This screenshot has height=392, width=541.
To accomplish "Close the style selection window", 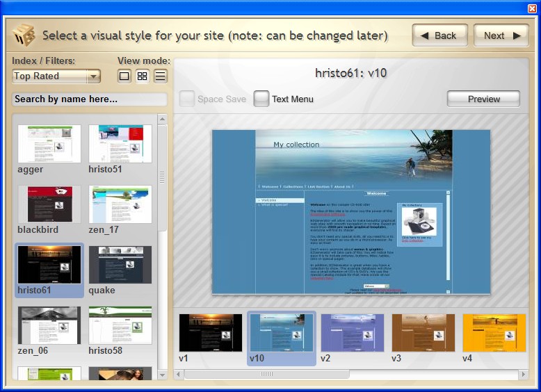I will click(x=532, y=8).
